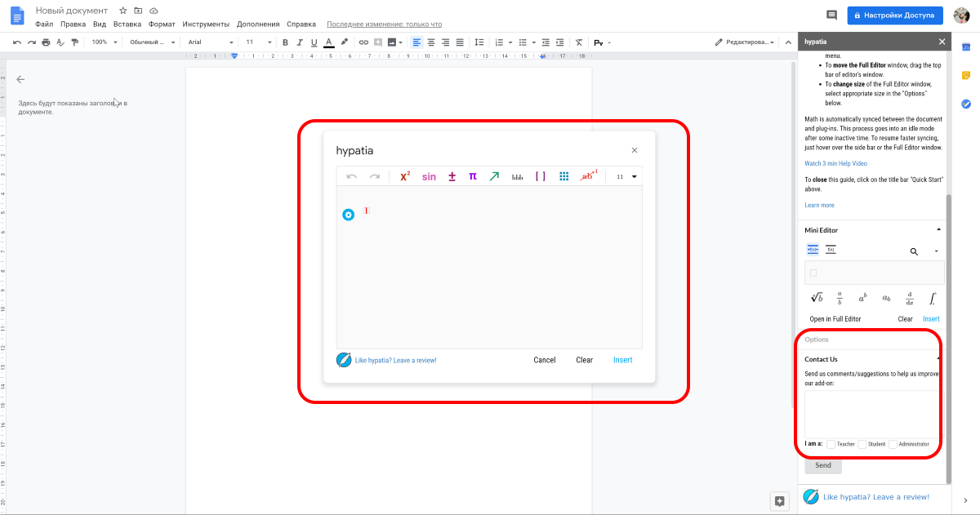Image resolution: width=980 pixels, height=515 pixels.
Task: Toggle underline formatting in Docs toolbar
Action: (x=314, y=42)
